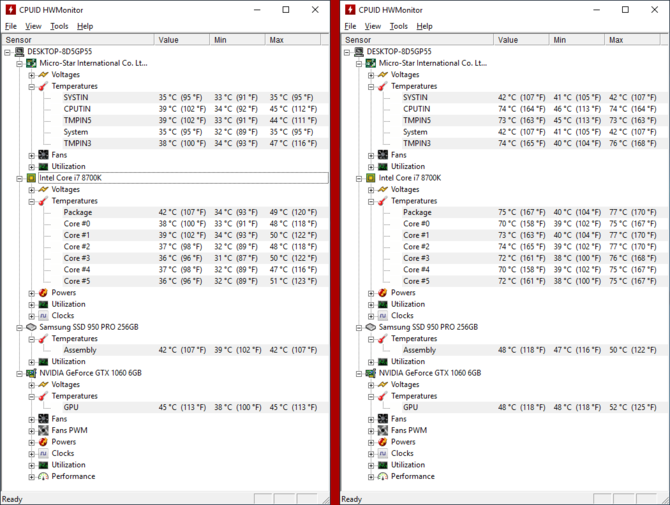
Task: Click the Micro-Star motherboard icon in left window
Action: click(31, 63)
